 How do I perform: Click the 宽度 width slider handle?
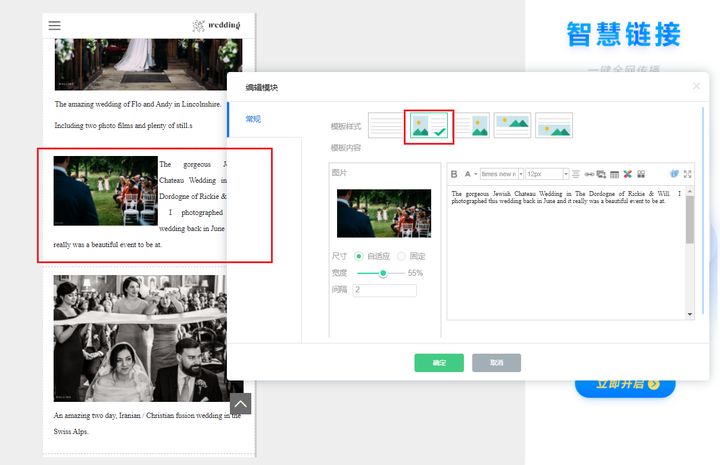383,273
